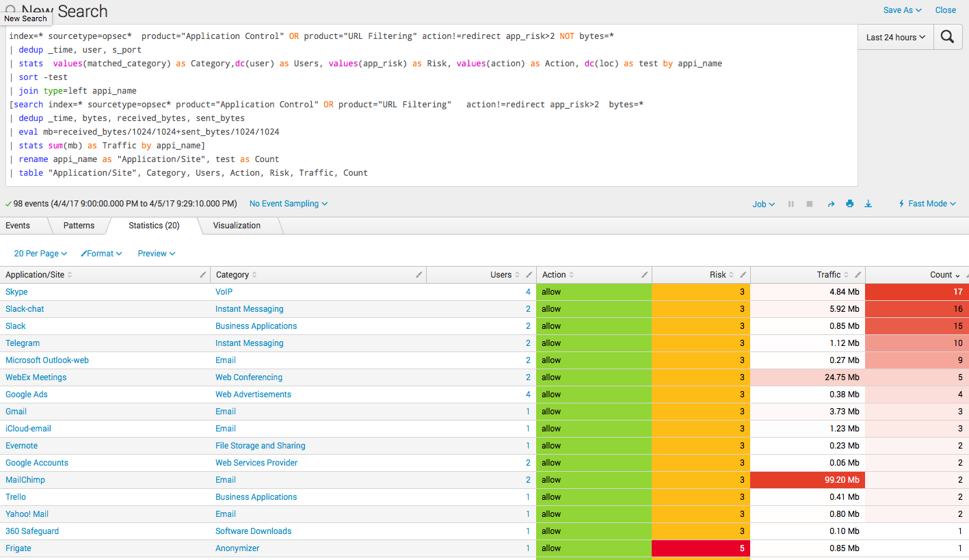Open the Visualization tab

coord(237,226)
